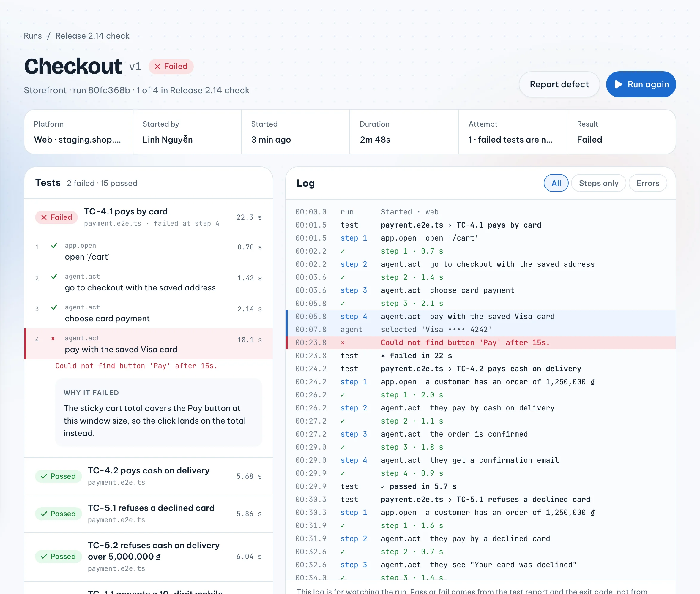Click the Run again play icon
The image size is (700, 594).
click(618, 84)
